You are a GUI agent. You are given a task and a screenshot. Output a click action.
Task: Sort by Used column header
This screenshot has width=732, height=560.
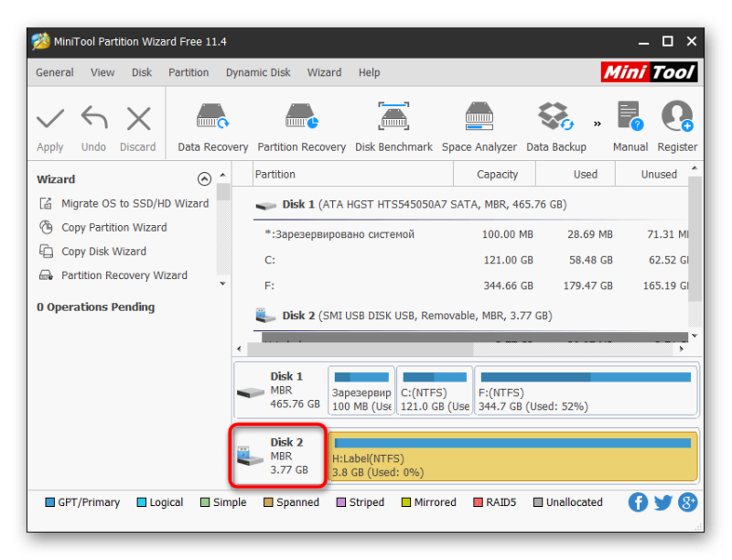pyautogui.click(x=576, y=174)
